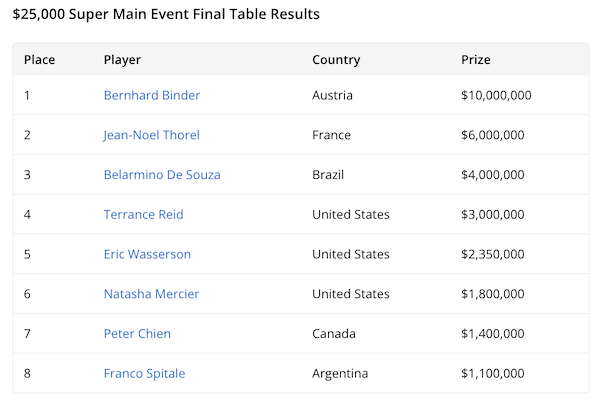Open Bernhard Binder's player profile link
Screen dimensions: 600x408
pyautogui.click(x=152, y=96)
